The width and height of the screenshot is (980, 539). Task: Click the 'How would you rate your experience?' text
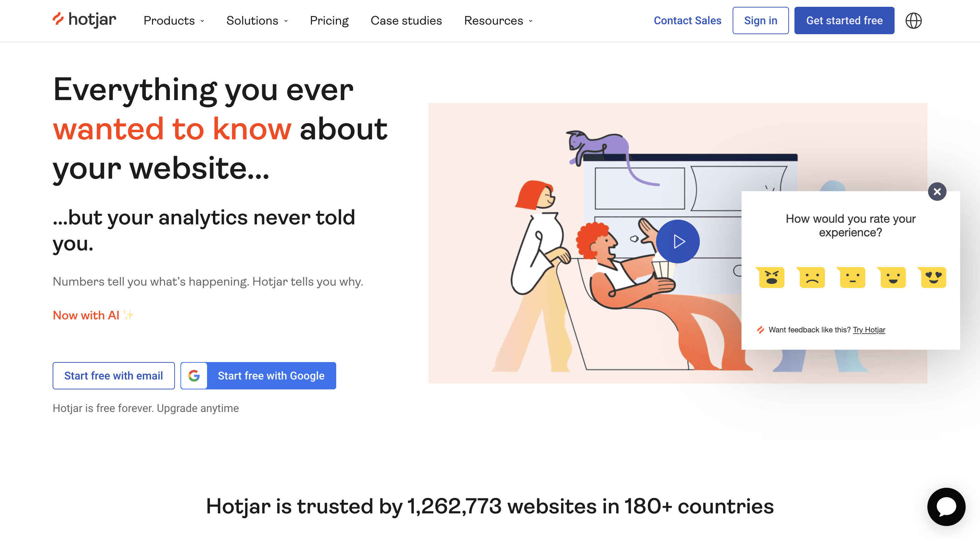tap(850, 225)
